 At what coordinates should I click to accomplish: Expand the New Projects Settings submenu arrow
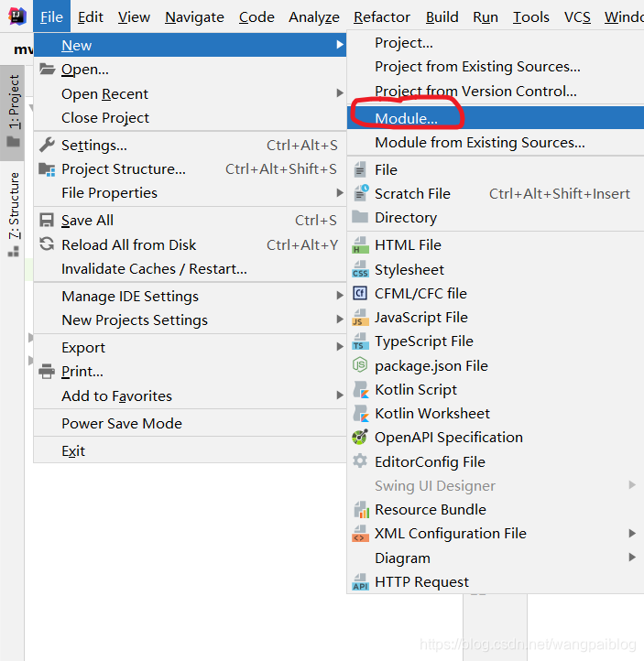[340, 320]
